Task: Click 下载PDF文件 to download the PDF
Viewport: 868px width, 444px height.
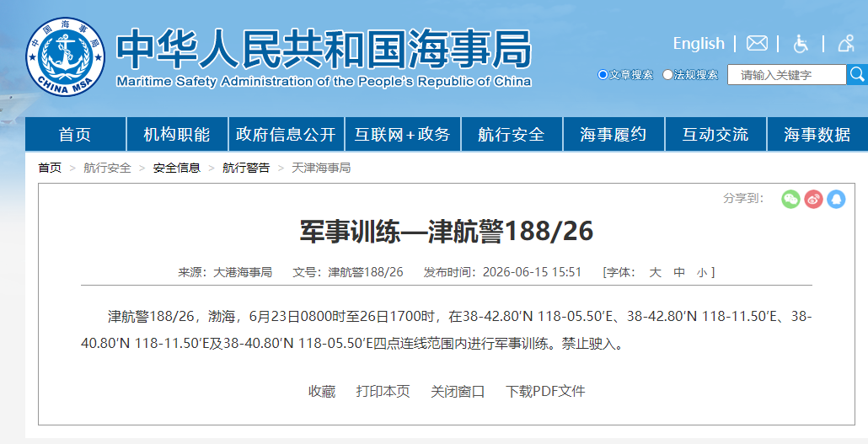Action: 545,392
